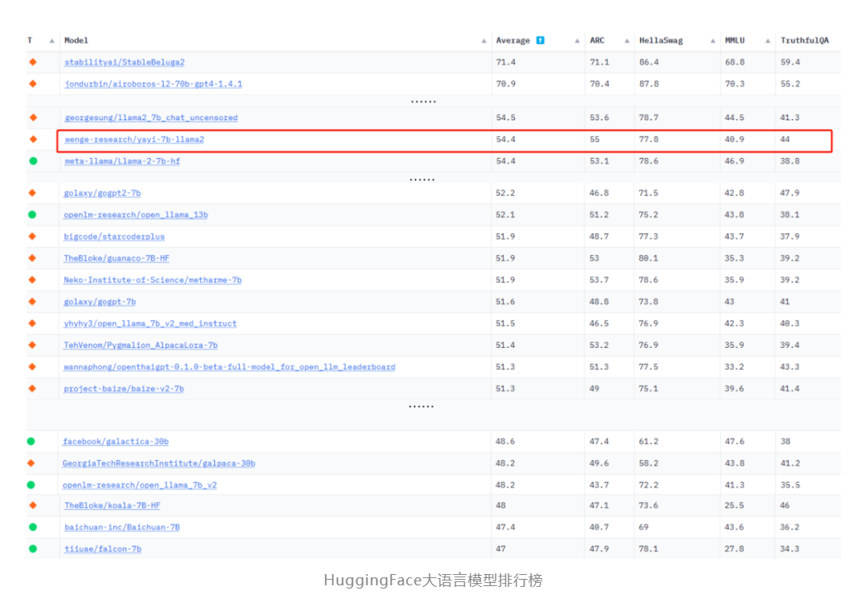The height and width of the screenshot is (611, 868).
Task: Click the green circle beside meta-llama/Llama-2-7b-hf
Action: pyautogui.click(x=33, y=161)
